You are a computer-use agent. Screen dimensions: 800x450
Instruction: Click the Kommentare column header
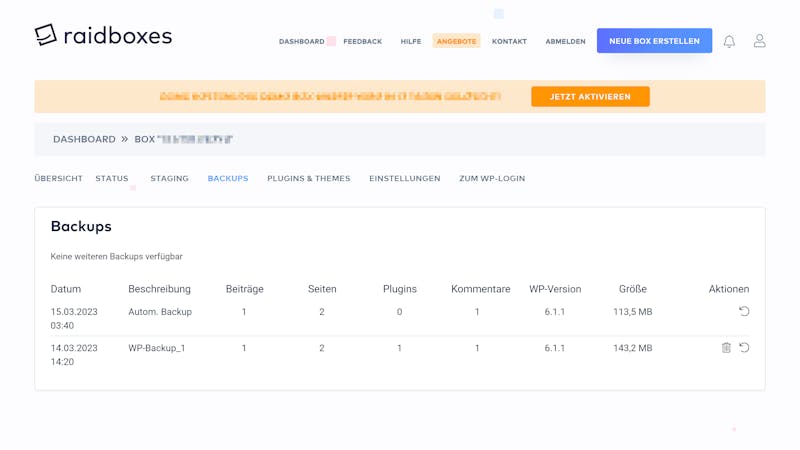coord(481,289)
